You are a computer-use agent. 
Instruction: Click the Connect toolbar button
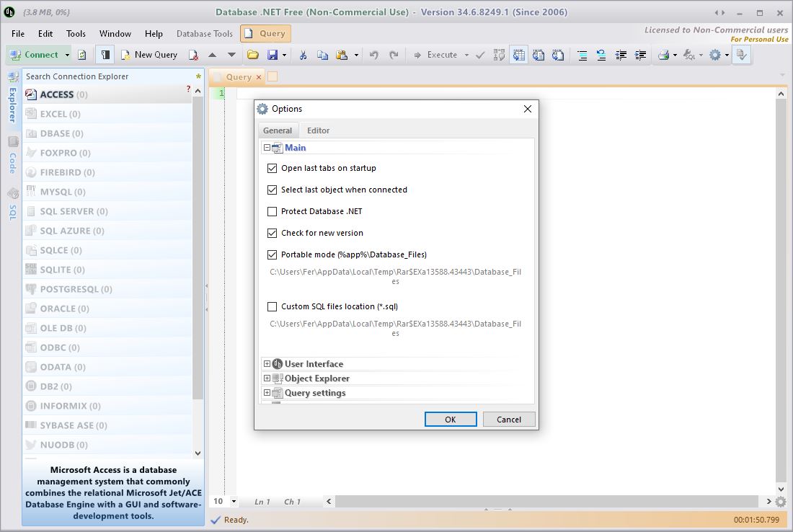click(33, 55)
